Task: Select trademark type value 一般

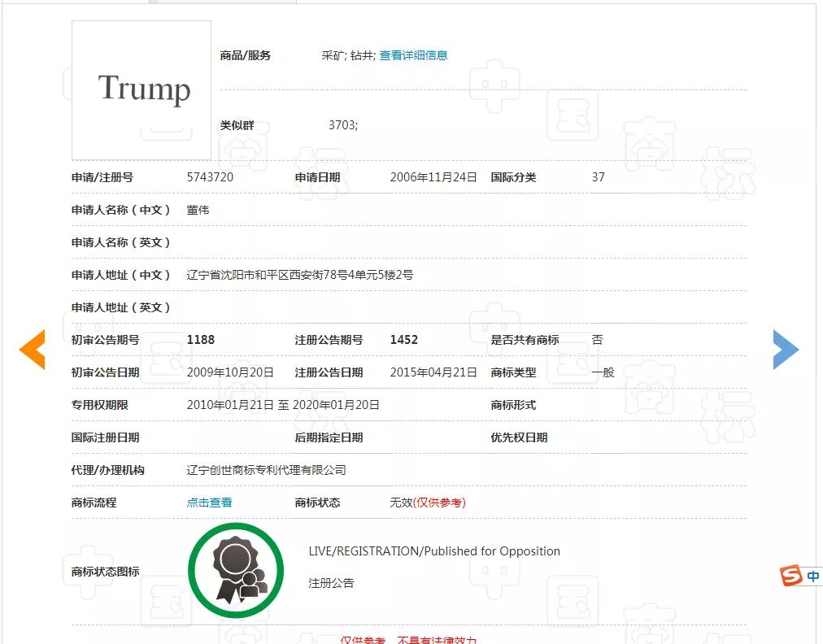Action: coord(603,372)
